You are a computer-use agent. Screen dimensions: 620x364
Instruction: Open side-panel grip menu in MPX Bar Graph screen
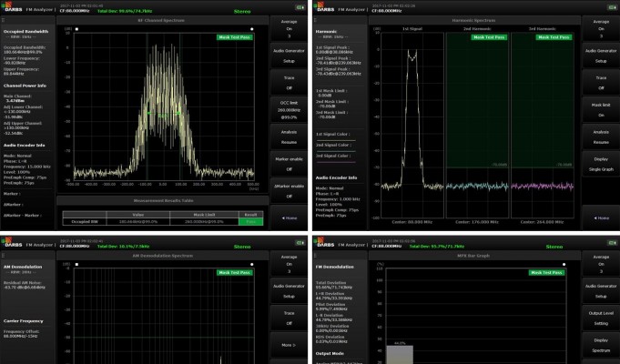[315, 256]
